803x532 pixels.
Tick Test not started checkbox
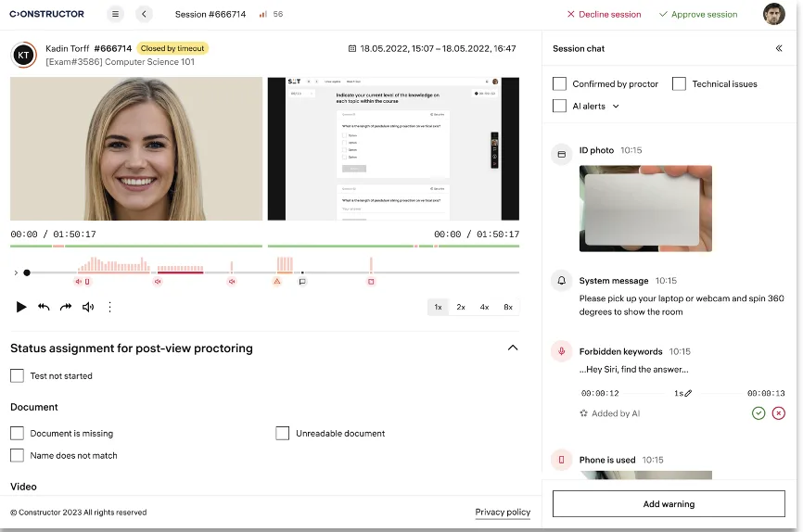coord(17,376)
